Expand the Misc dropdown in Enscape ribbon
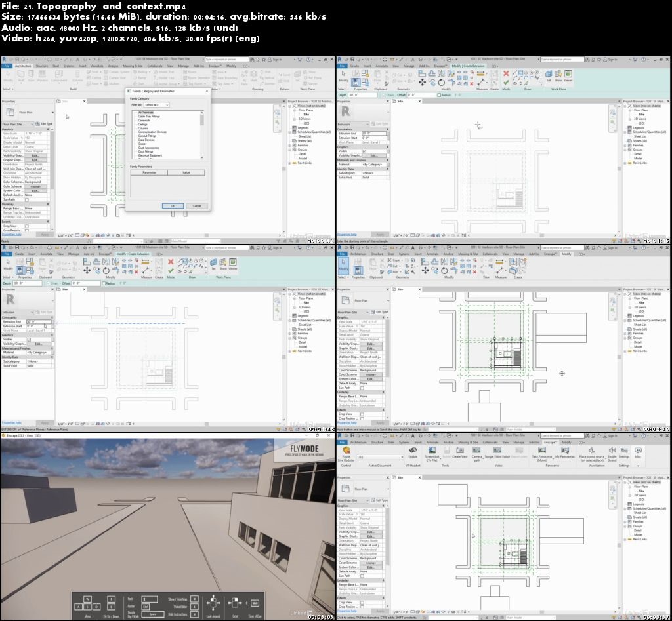The image size is (672, 621). coord(638,452)
